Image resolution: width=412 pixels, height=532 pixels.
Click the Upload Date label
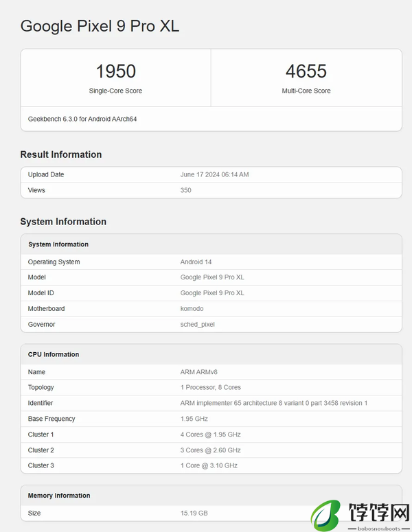(x=46, y=174)
